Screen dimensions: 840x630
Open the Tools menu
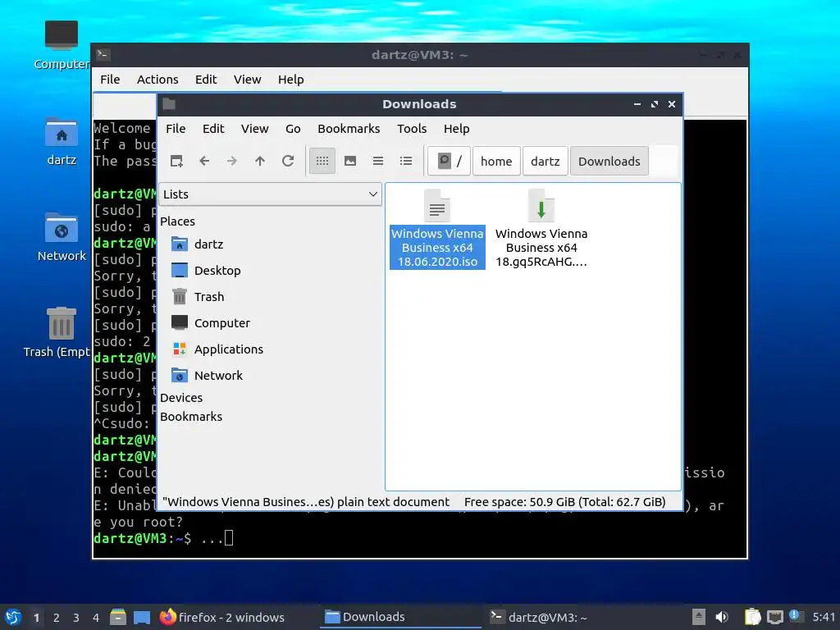pyautogui.click(x=412, y=129)
